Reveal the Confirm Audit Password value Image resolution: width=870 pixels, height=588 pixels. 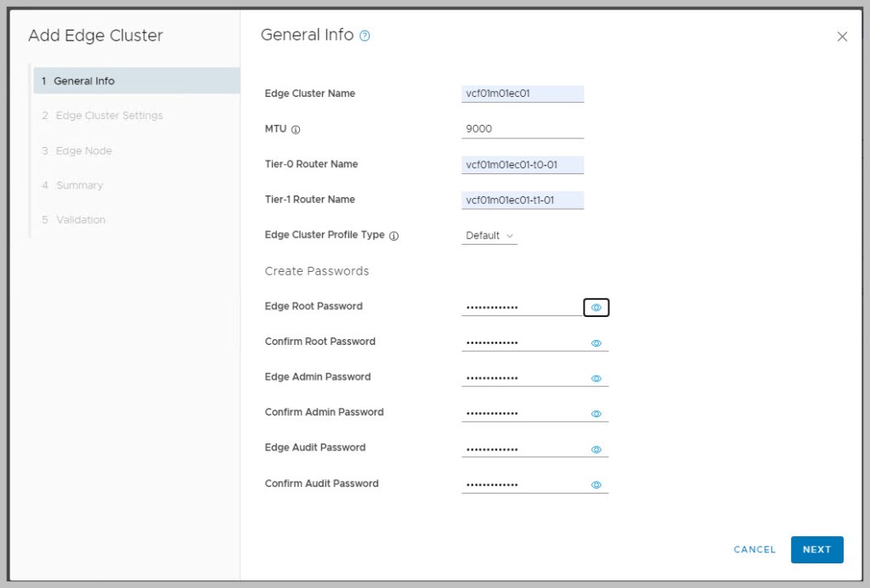click(596, 485)
